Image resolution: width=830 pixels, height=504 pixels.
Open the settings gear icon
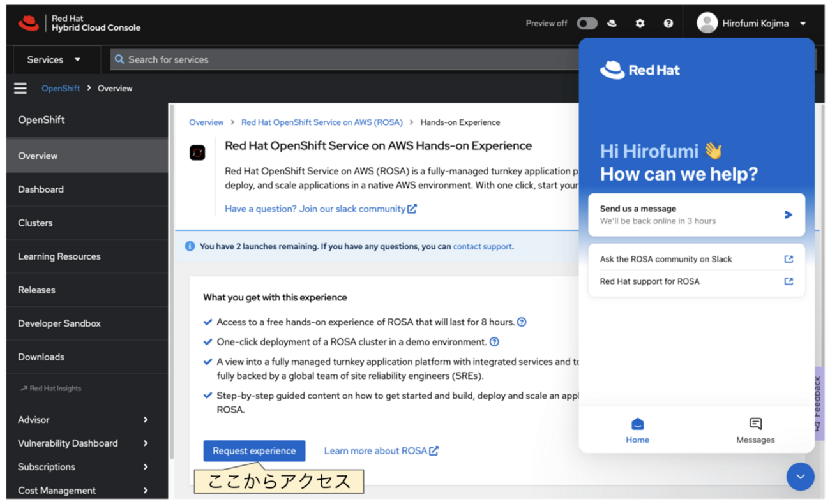pos(640,23)
